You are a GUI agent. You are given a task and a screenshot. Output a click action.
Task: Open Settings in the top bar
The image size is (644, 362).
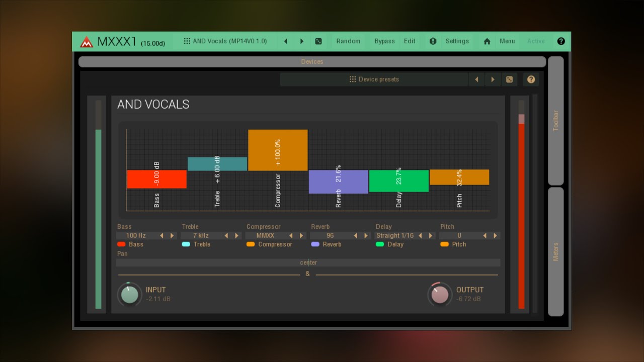coord(457,41)
